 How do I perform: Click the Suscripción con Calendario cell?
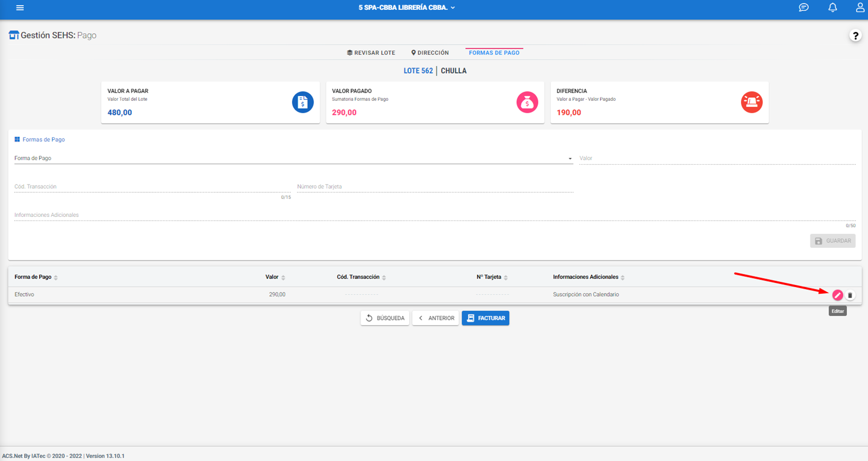pyautogui.click(x=586, y=294)
